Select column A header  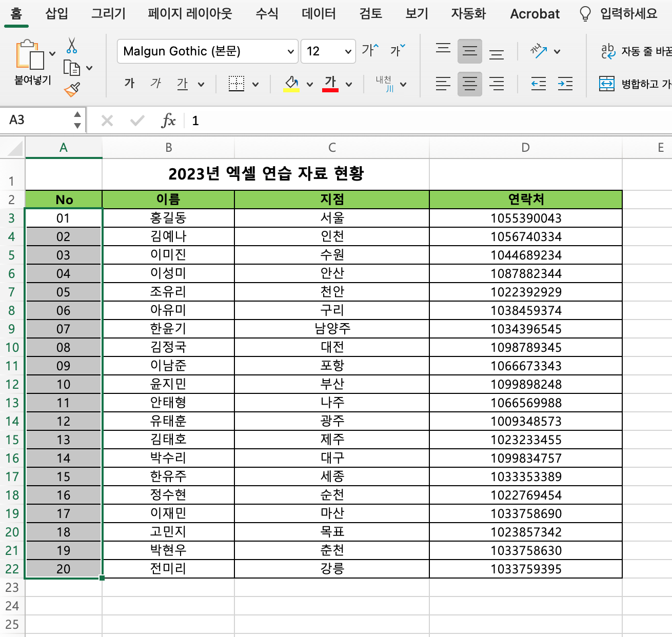pos(64,148)
